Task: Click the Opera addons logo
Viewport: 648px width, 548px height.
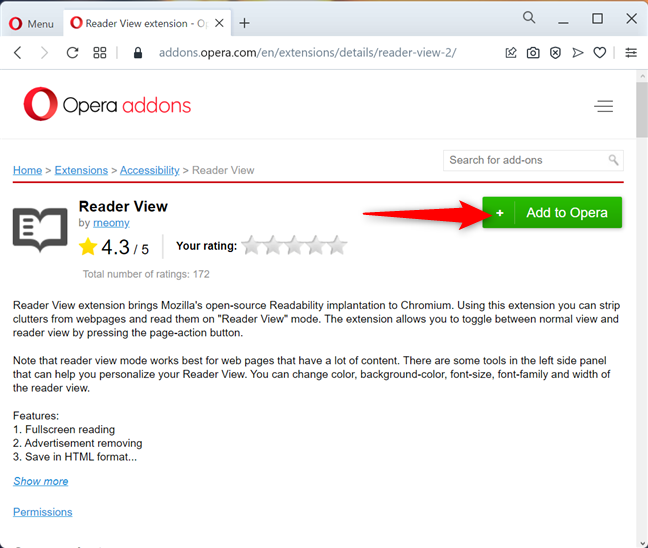Action: point(107,104)
